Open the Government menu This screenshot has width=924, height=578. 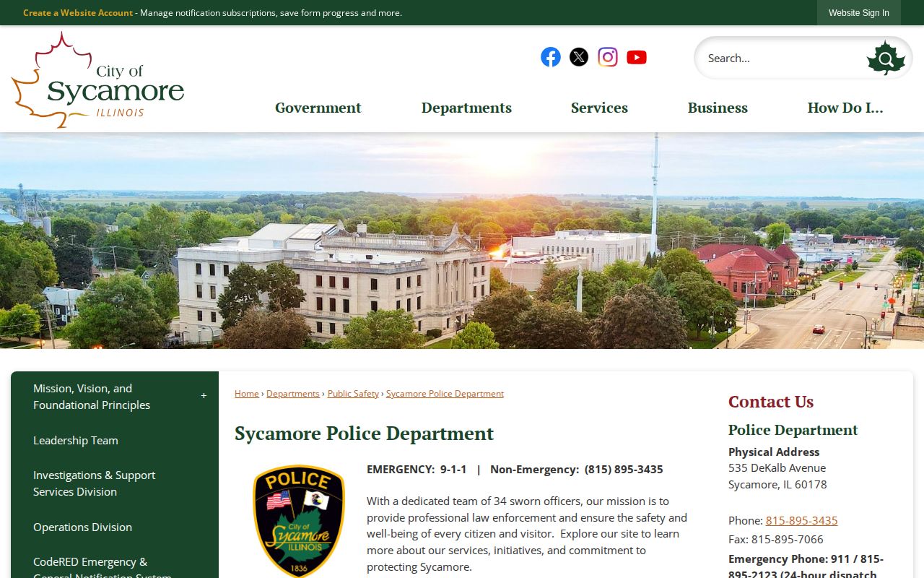(x=318, y=108)
